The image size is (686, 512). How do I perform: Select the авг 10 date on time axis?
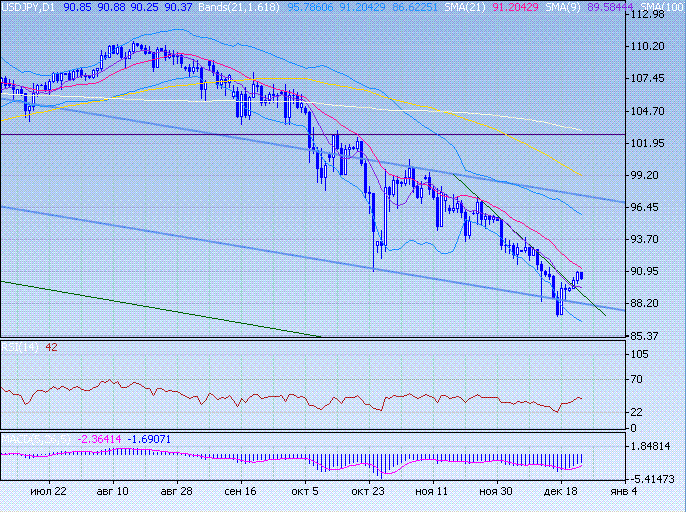point(111,492)
